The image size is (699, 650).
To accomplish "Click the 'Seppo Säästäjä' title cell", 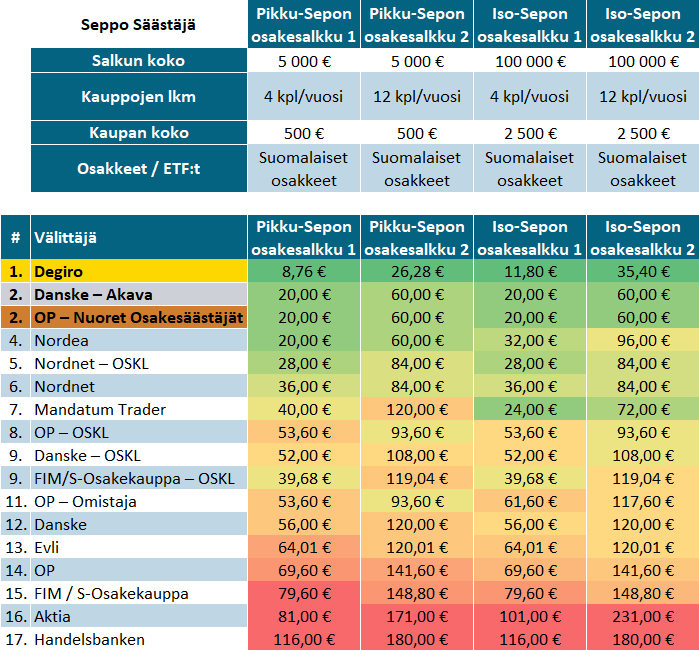I will pos(139,25).
